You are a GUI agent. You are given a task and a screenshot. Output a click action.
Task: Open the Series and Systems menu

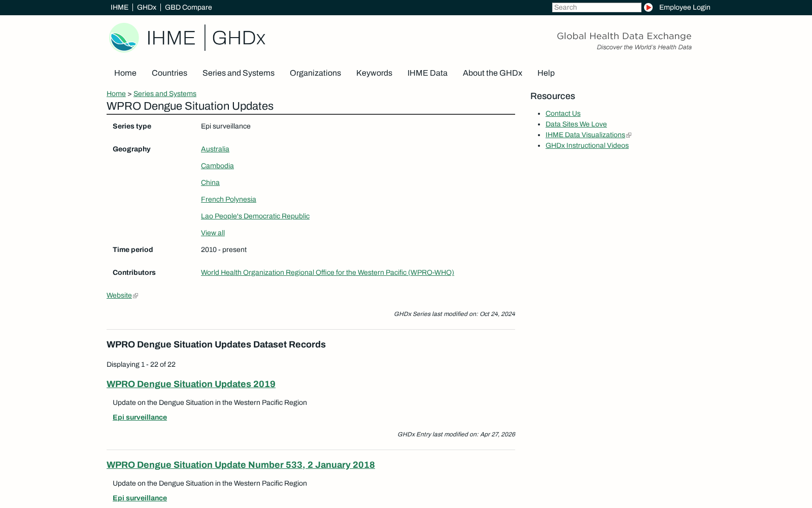(x=239, y=73)
